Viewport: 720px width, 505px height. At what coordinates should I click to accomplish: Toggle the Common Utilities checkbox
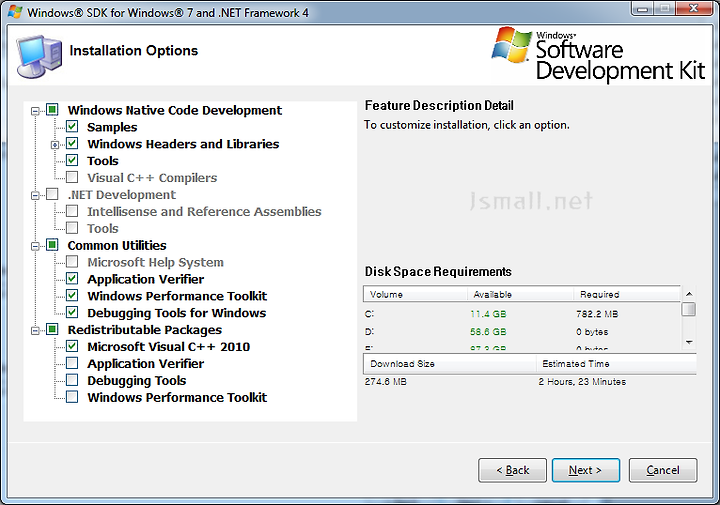(52, 245)
